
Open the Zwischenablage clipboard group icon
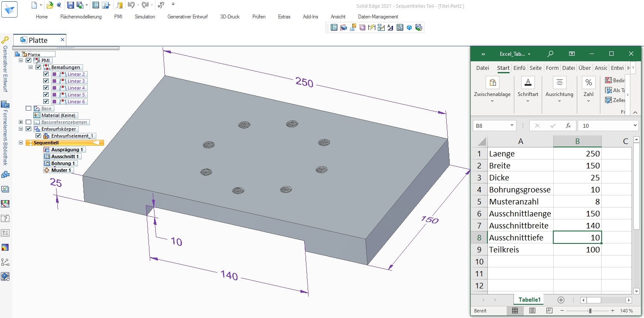492,83
